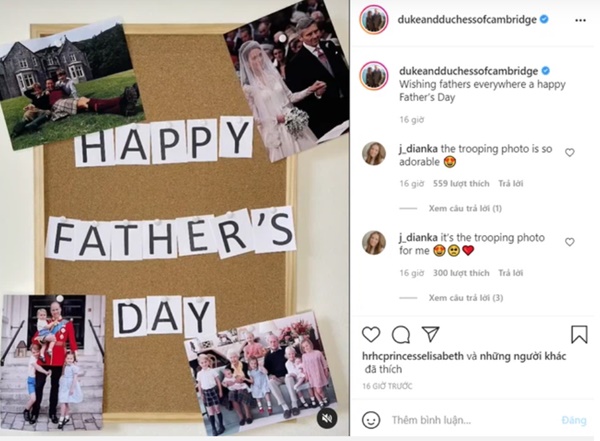This screenshot has width=600, height=441.
Task: Save the post with the bookmark icon
Action: click(x=579, y=334)
